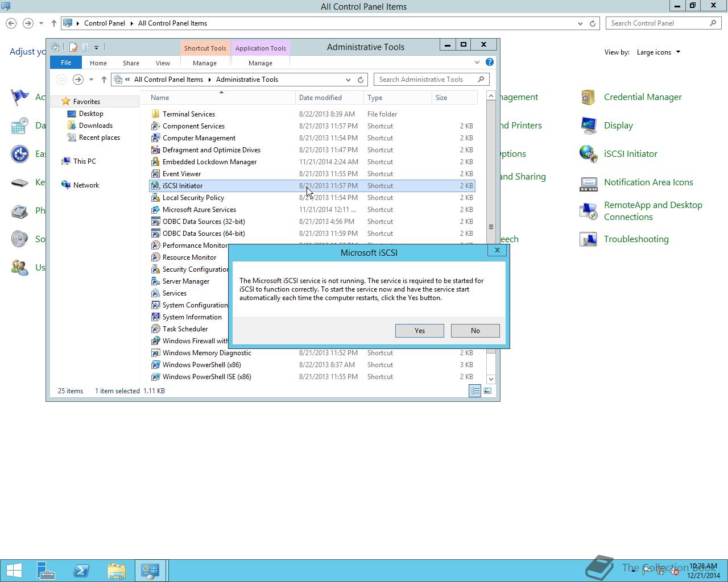Open the Explorer Help question mark icon

[490, 62]
